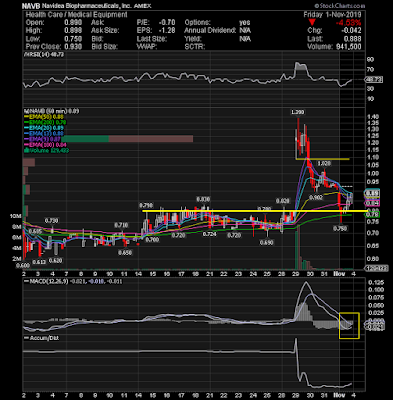This screenshot has width=393, height=400.
Task: Click the Open value 0.890
Action: pyautogui.click(x=73, y=23)
